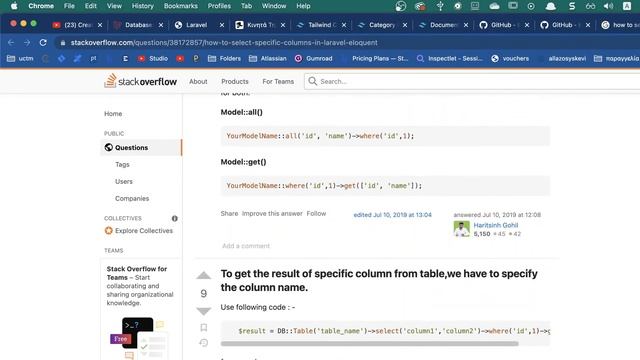Click the Model::all() code snippet

tap(385, 136)
